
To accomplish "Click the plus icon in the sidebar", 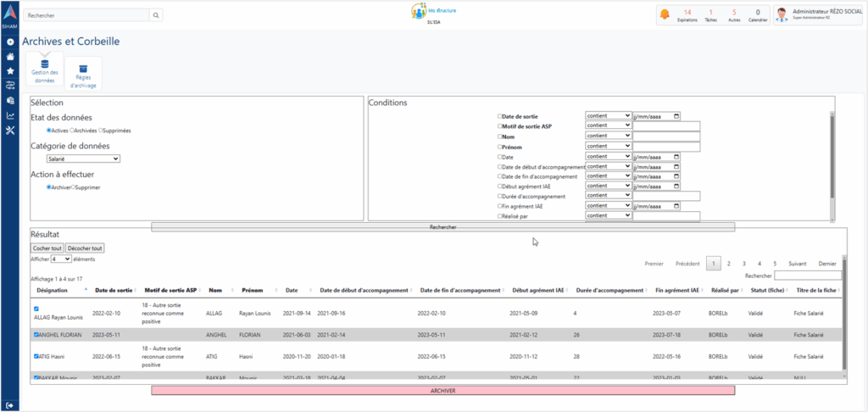I will [x=10, y=42].
